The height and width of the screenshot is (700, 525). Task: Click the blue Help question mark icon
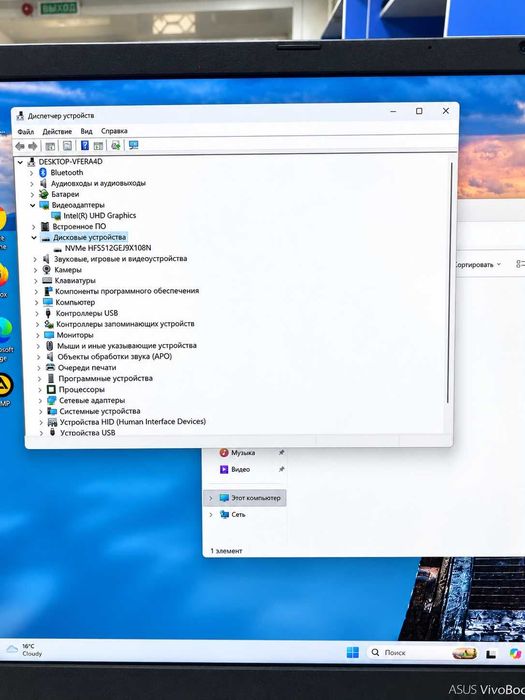pyautogui.click(x=85, y=145)
